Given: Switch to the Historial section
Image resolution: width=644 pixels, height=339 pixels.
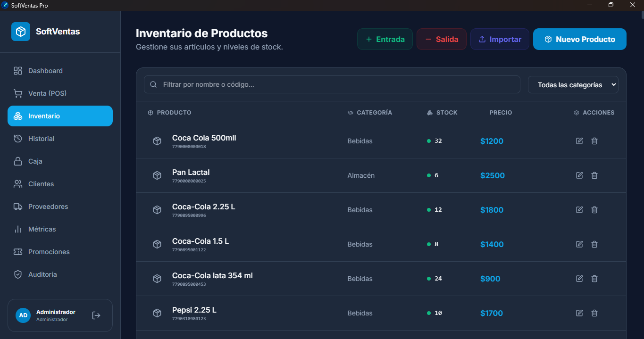Looking at the screenshot, I should point(42,138).
